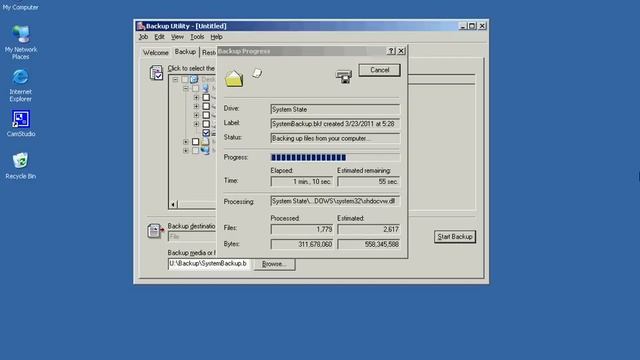Check the fourth drive checkbox under My Computer
Screen dimensions: 640x360
pyautogui.click(x=206, y=124)
